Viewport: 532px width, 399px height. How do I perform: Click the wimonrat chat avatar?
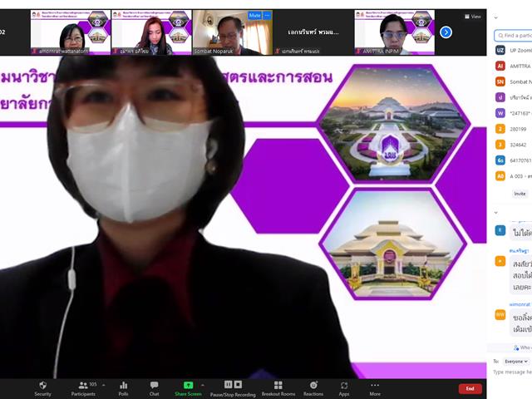(500, 315)
